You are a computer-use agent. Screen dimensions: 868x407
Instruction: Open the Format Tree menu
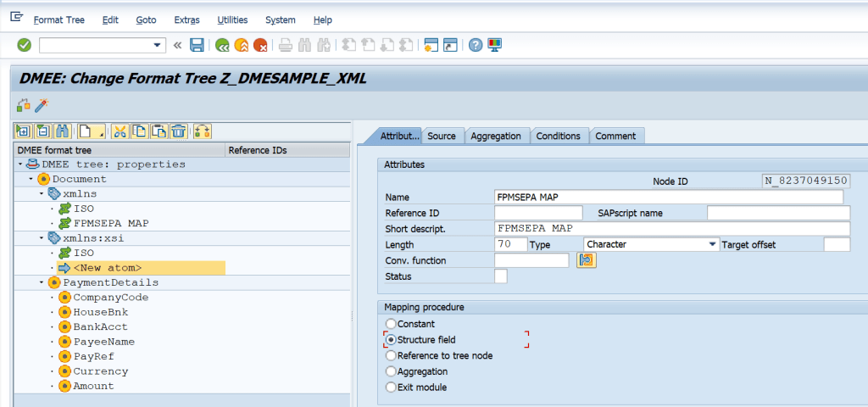click(59, 20)
